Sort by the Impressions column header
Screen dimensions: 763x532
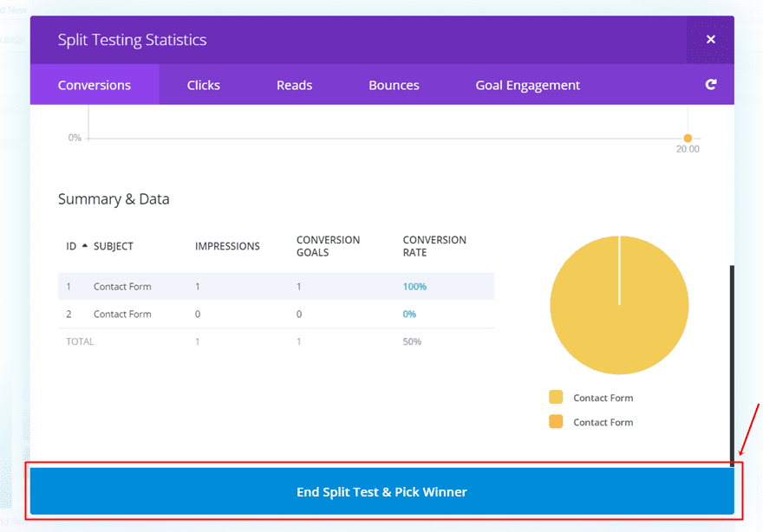[227, 246]
